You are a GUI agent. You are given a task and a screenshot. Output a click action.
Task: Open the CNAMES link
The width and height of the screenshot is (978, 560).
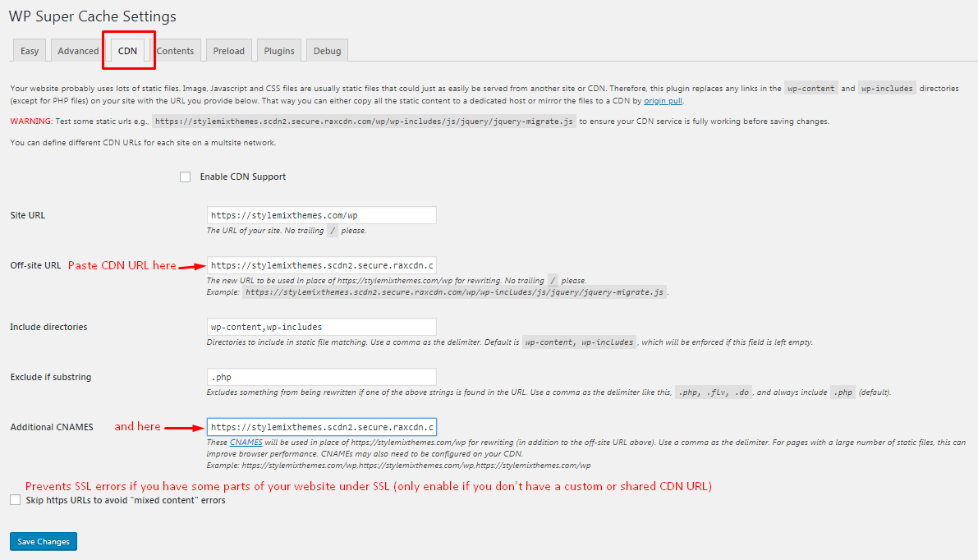pyautogui.click(x=245, y=443)
